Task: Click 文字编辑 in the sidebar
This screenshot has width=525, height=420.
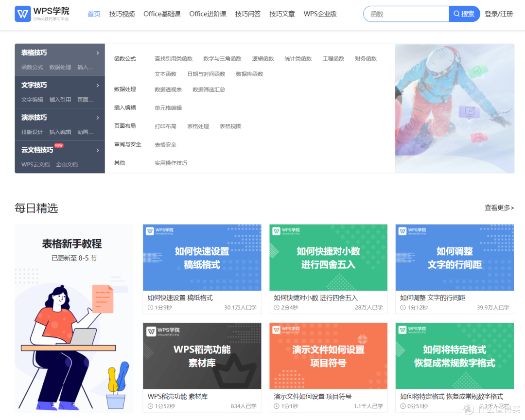Action: pos(32,100)
